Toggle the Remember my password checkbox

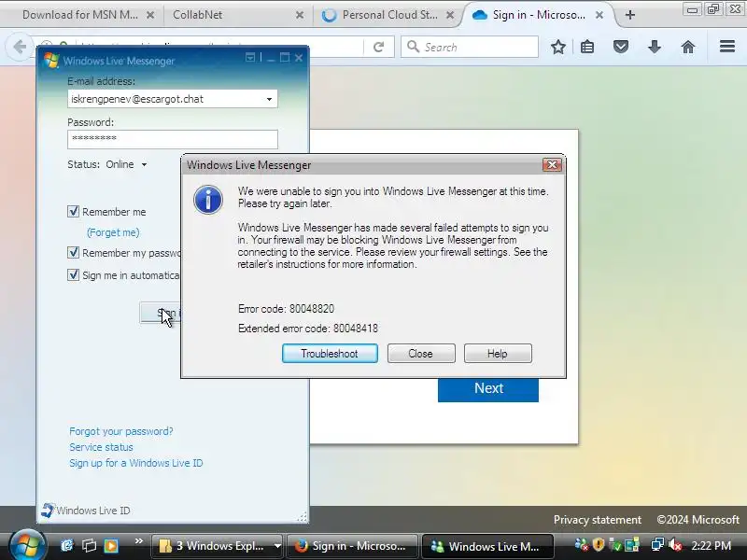pyautogui.click(x=73, y=252)
